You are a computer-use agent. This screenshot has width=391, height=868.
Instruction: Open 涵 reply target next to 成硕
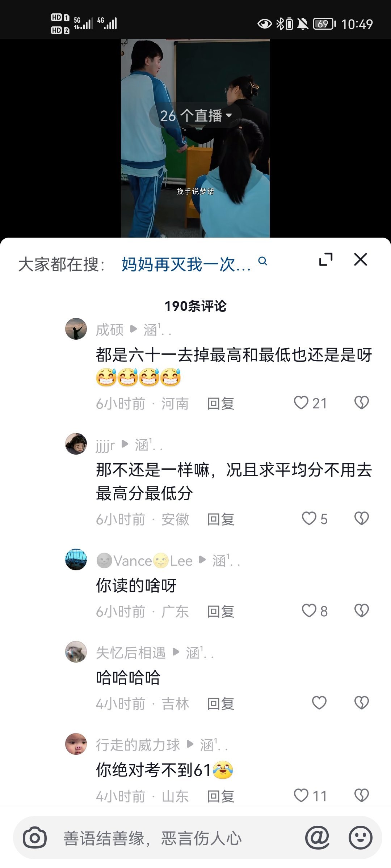157,330
